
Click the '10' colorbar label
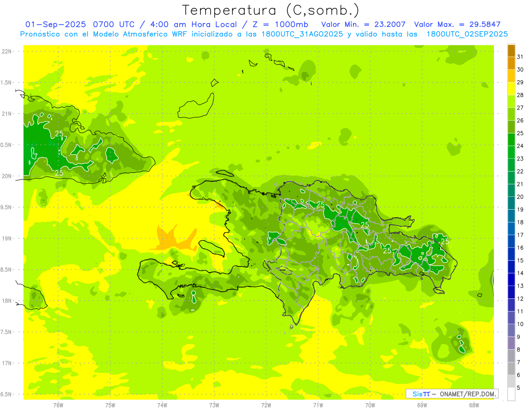pos(520,324)
